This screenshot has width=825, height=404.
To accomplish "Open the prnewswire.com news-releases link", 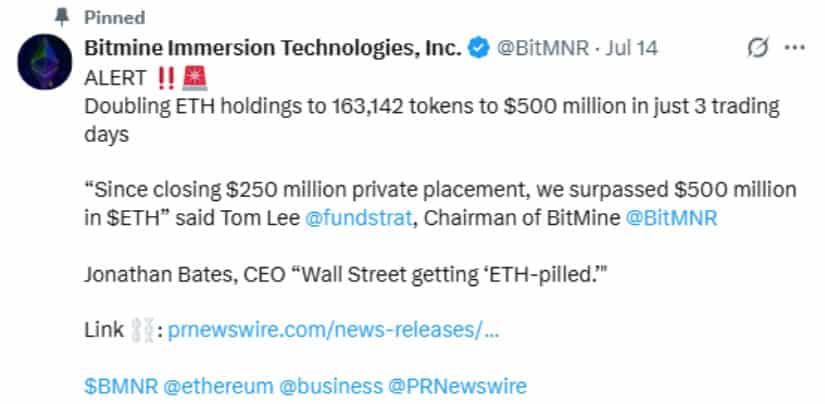I will tap(333, 331).
